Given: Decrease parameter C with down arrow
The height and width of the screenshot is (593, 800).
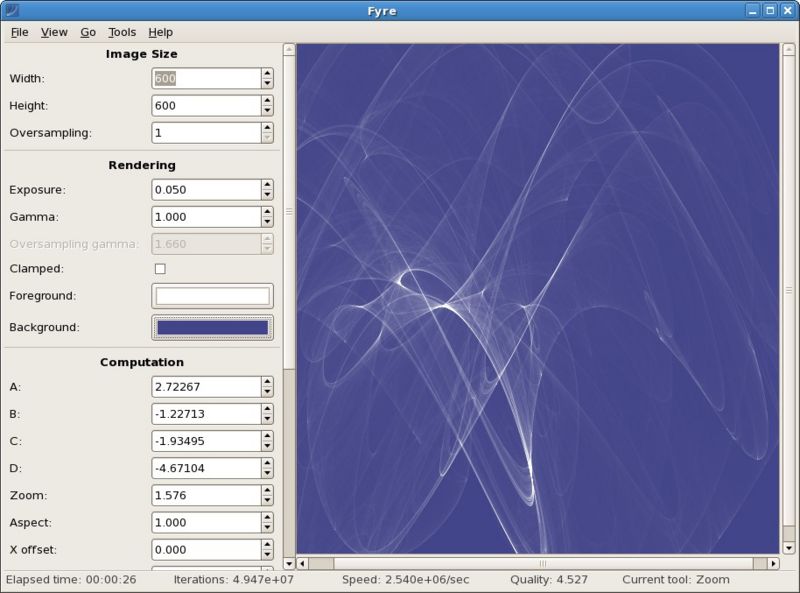Looking at the screenshot, I should pyautogui.click(x=267, y=446).
